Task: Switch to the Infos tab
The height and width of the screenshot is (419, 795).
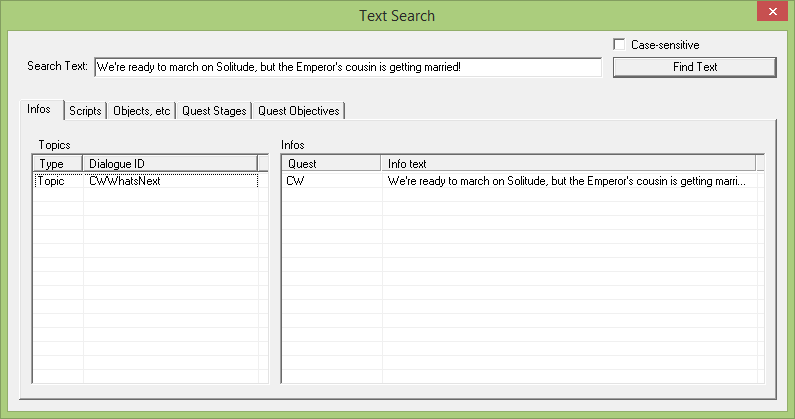Action: 41,110
